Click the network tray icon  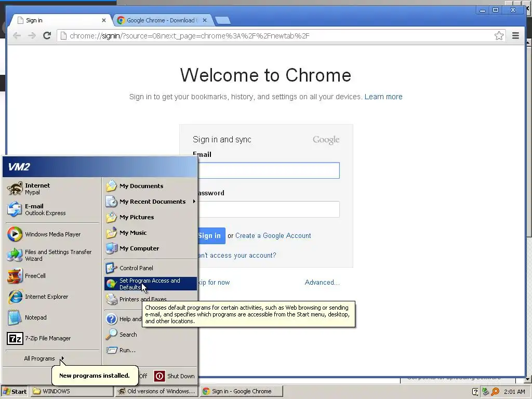(485, 392)
